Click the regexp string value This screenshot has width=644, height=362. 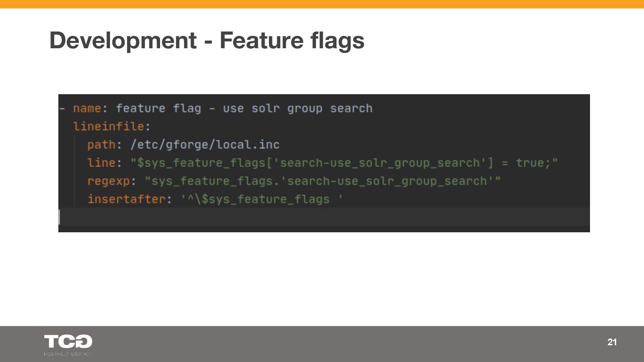(x=322, y=181)
